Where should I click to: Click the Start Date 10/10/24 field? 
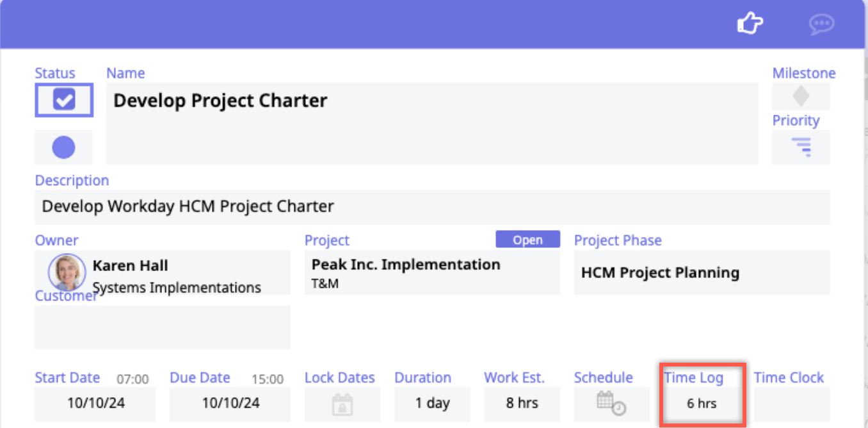[95, 404]
